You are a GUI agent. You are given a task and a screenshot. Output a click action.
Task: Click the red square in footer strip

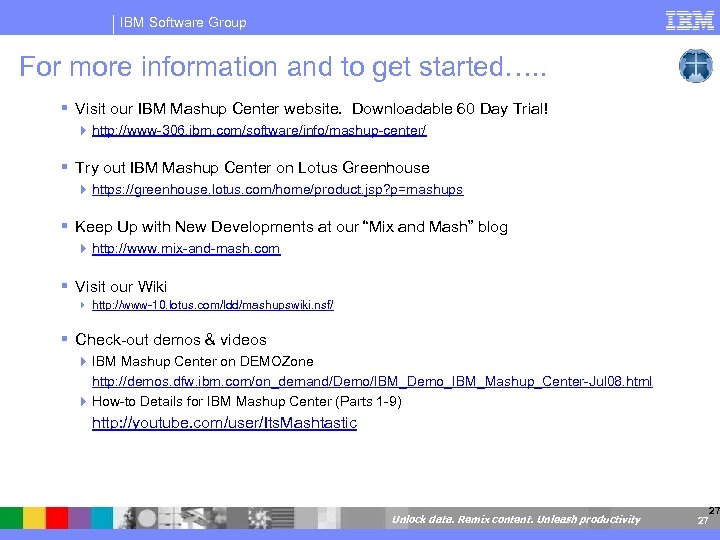[x=57, y=518]
